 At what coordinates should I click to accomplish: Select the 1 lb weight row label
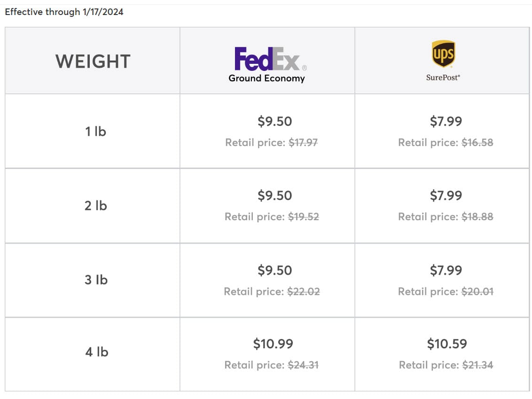coord(95,131)
